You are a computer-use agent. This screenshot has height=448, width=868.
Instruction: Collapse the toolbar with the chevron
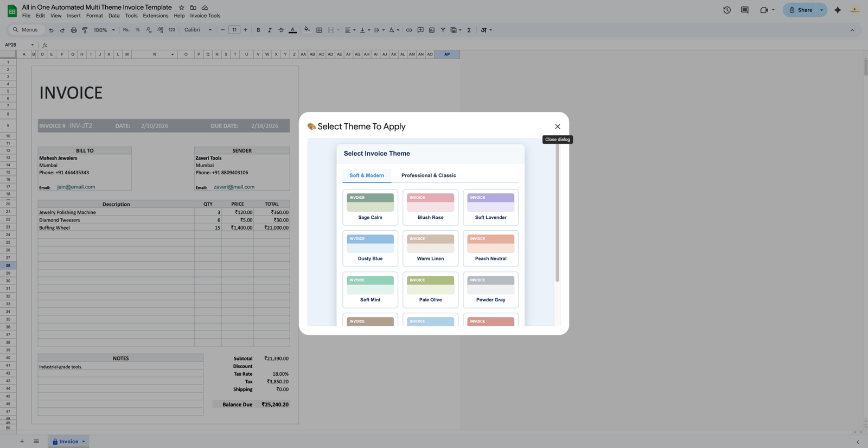[852, 30]
